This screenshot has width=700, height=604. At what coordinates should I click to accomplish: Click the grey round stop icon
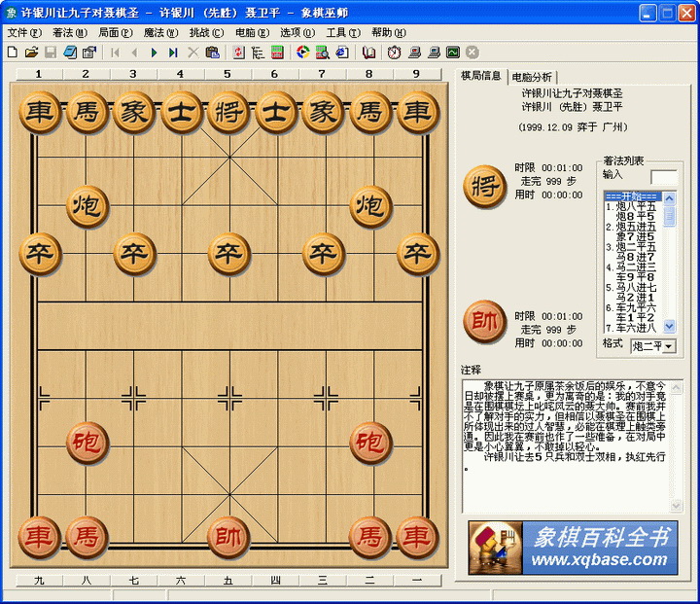pos(472,53)
